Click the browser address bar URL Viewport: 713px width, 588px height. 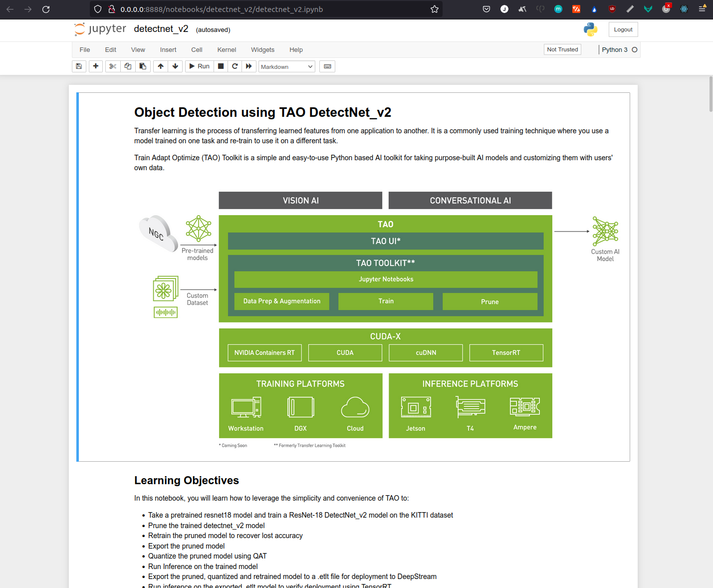tap(222, 9)
